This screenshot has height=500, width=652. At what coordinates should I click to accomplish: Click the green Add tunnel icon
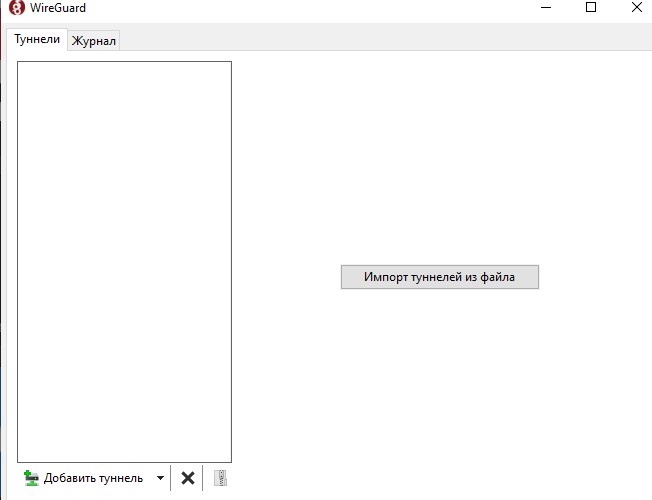click(x=31, y=478)
